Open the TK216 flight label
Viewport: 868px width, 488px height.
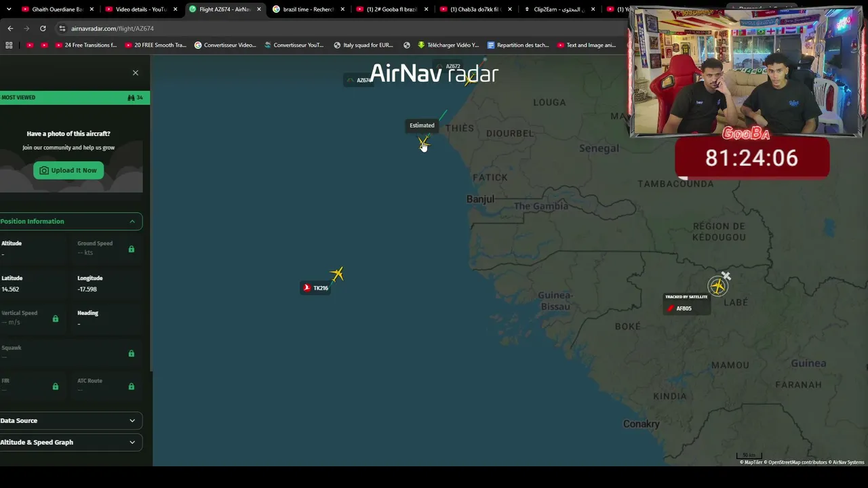[x=316, y=288]
